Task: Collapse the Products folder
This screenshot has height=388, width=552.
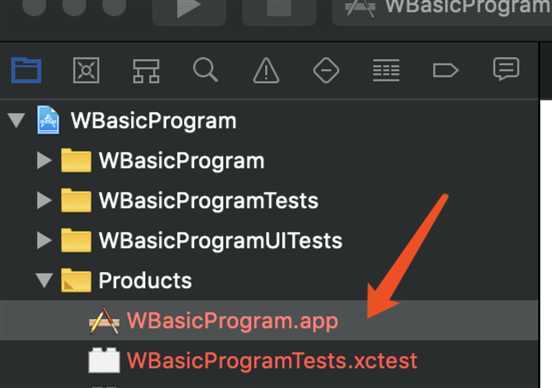Action: tap(44, 280)
